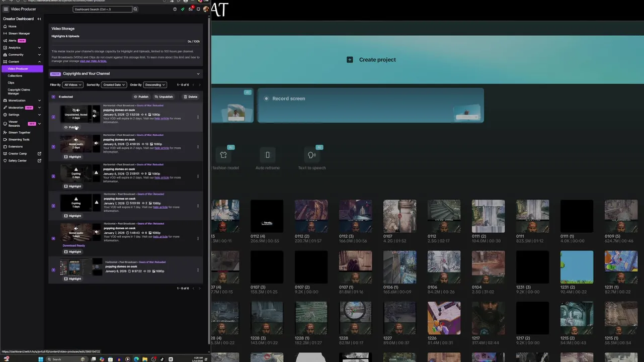Collapse the Creator Dashboard sidebar arrow

tap(39, 19)
